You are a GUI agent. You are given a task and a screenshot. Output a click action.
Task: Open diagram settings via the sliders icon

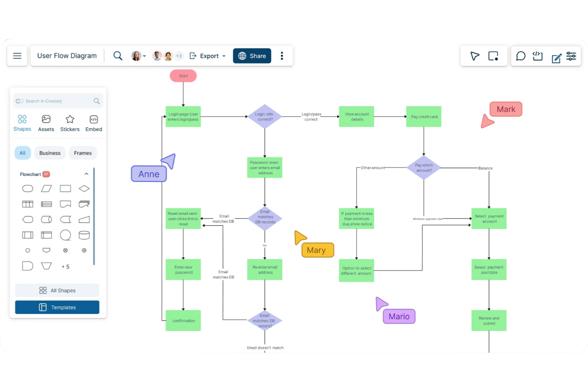coord(571,56)
